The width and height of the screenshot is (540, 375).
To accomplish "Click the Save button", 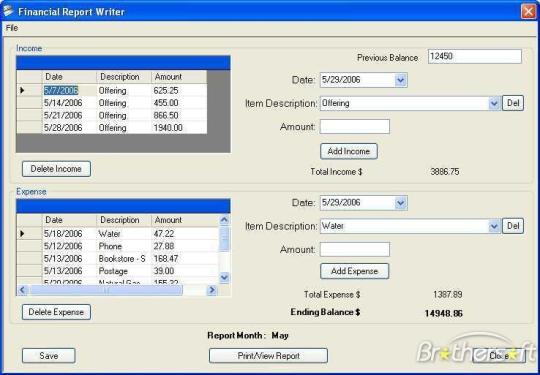I will pos(49,356).
